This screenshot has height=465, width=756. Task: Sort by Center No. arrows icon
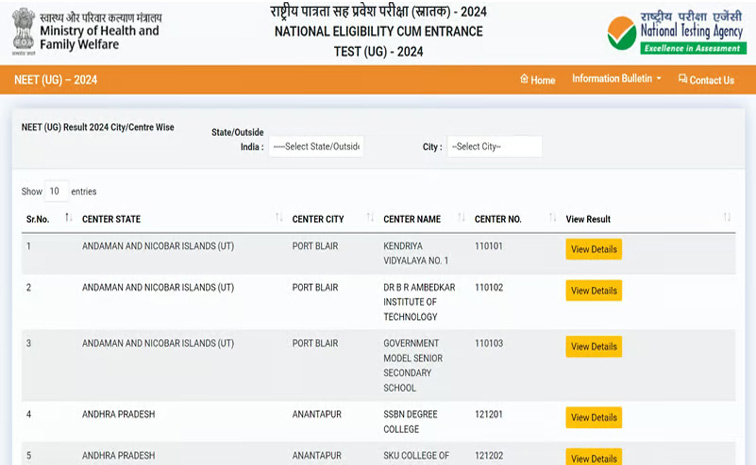pos(553,218)
